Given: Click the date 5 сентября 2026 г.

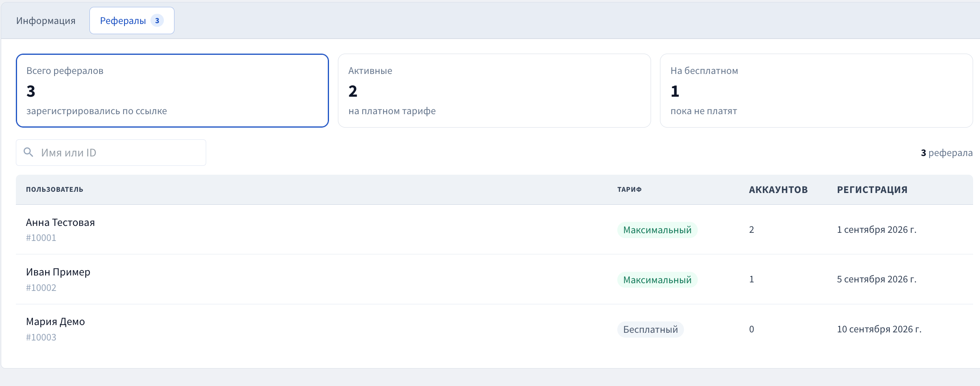Looking at the screenshot, I should 877,279.
